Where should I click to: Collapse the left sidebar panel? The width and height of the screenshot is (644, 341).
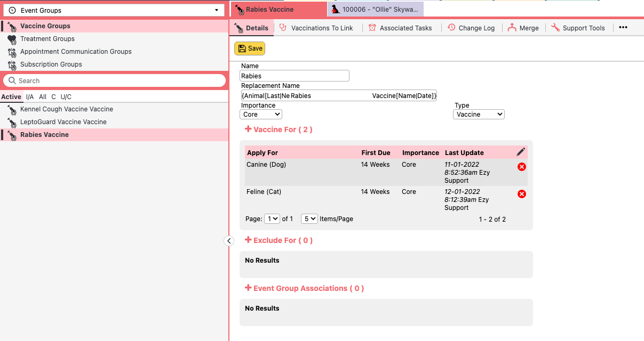click(x=228, y=241)
